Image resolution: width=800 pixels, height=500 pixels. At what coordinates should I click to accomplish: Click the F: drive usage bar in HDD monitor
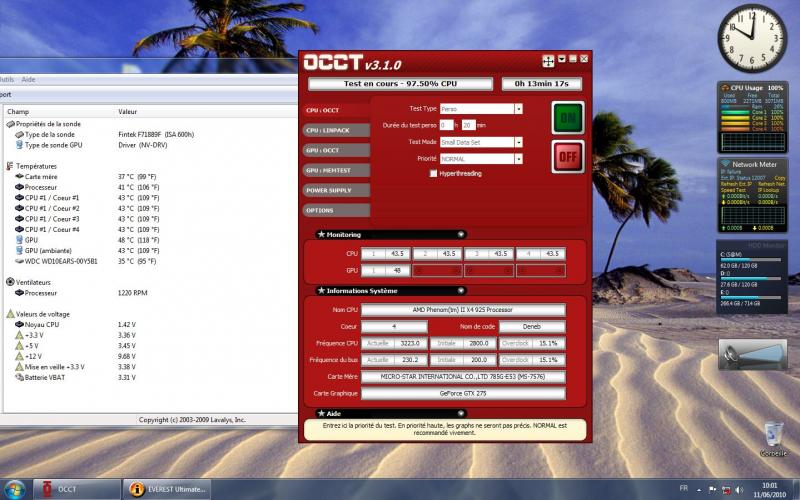click(750, 297)
